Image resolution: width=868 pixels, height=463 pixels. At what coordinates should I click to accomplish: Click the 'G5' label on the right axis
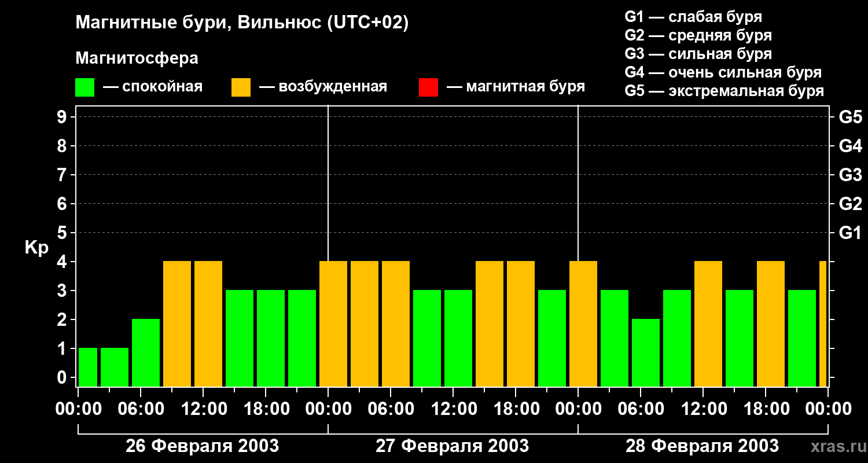click(850, 117)
